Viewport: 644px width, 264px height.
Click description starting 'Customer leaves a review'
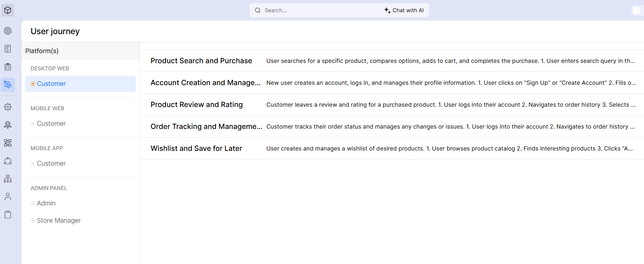tap(451, 105)
